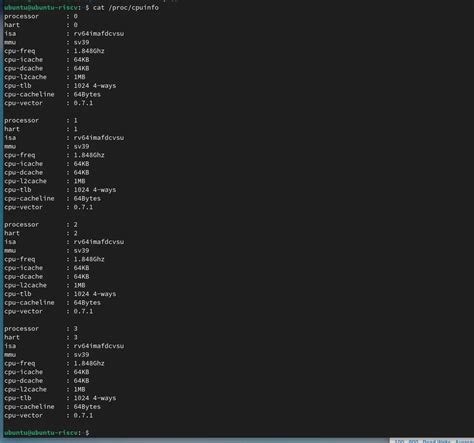Click the 'processor : 3' line
Screen dimensions: 474x443
click(41, 328)
